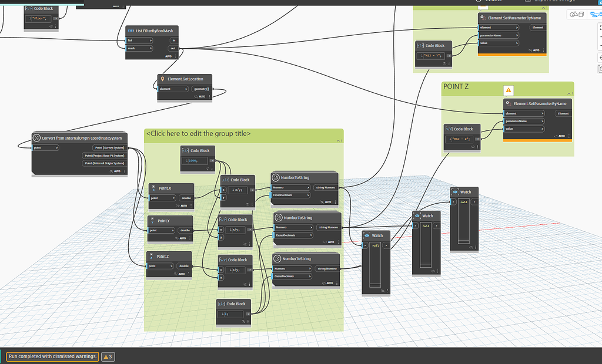This screenshot has width=602, height=364.
Task: Click the Element.GetLocation node pin icon
Action: pyautogui.click(x=162, y=79)
